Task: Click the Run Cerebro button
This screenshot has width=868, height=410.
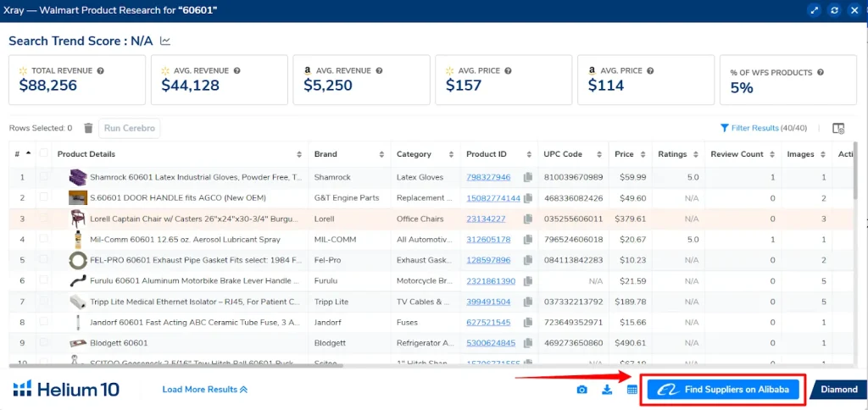Action: [130, 128]
